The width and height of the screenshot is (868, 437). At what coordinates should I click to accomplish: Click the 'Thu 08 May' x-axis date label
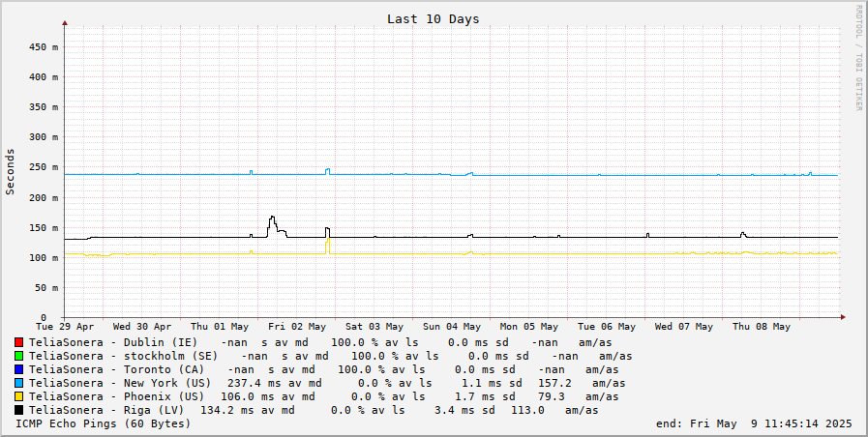click(x=762, y=327)
